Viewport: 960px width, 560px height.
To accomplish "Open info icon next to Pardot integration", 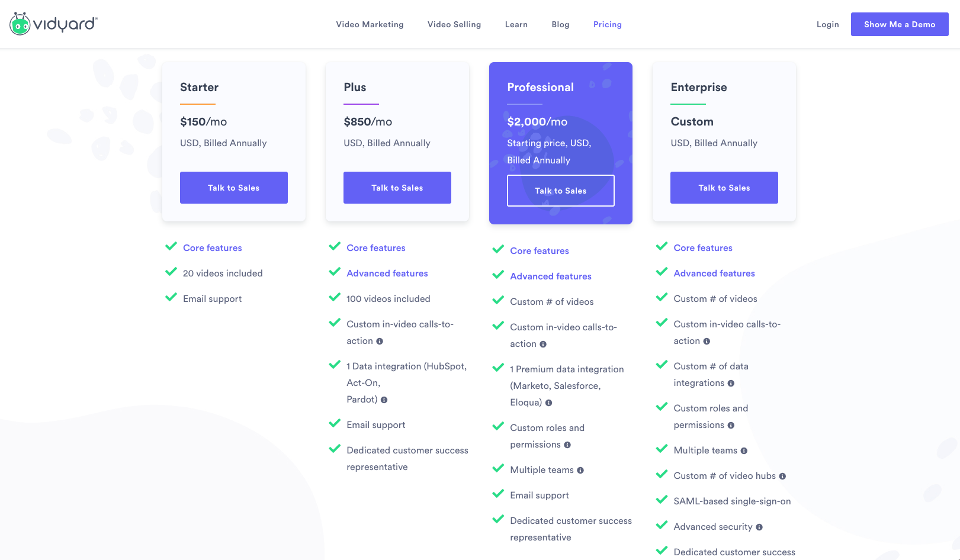I will coord(384,400).
